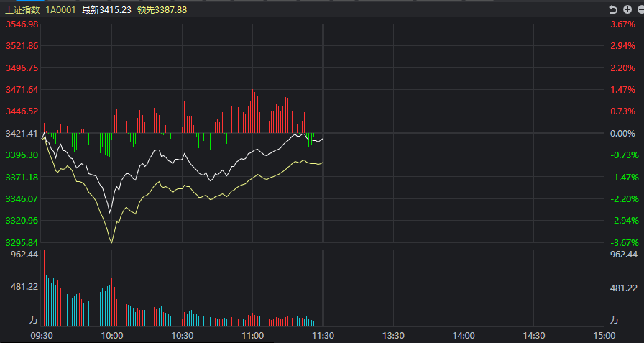Click the -2.94% green percentage label
644x343 pixels.
coord(625,221)
